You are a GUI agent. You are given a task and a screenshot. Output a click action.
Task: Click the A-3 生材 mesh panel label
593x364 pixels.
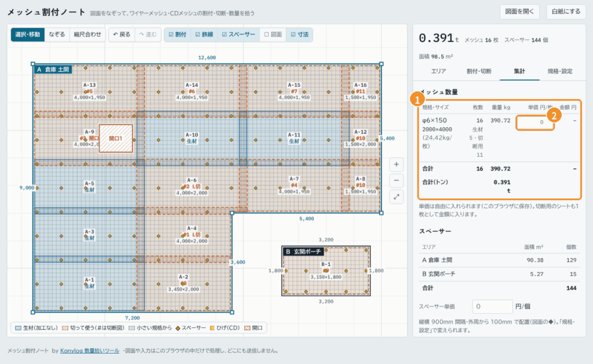[89, 235]
